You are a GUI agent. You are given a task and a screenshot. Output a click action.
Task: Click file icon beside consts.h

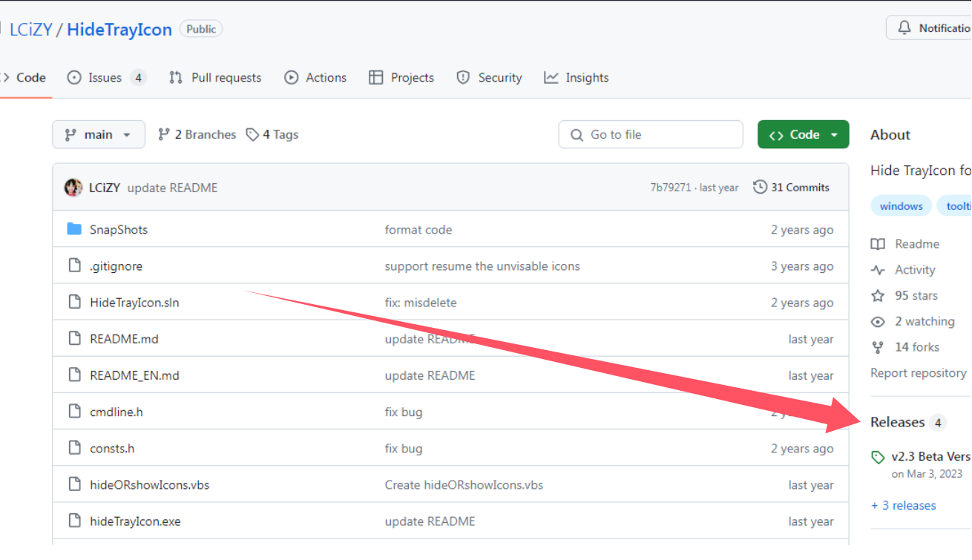(x=74, y=447)
